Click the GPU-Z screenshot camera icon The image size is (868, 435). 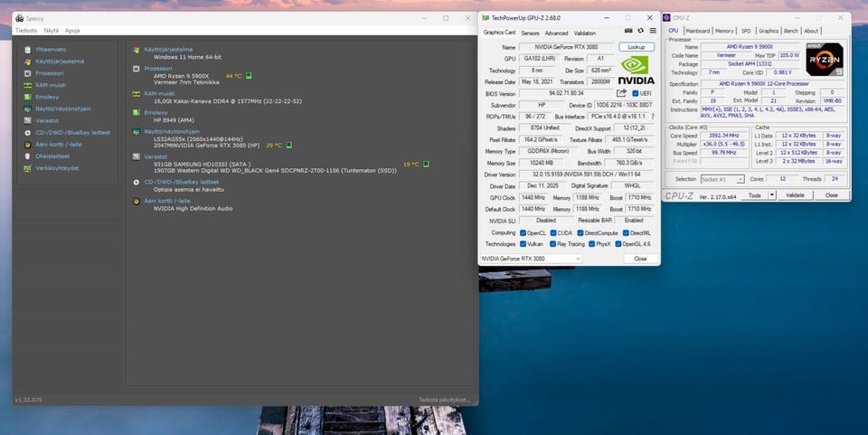(x=628, y=31)
